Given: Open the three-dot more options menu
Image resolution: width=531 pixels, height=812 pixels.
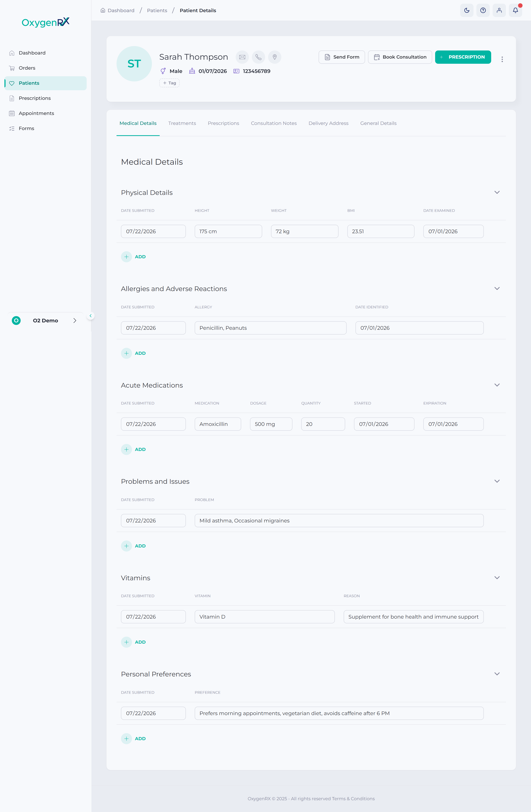Looking at the screenshot, I should point(502,59).
